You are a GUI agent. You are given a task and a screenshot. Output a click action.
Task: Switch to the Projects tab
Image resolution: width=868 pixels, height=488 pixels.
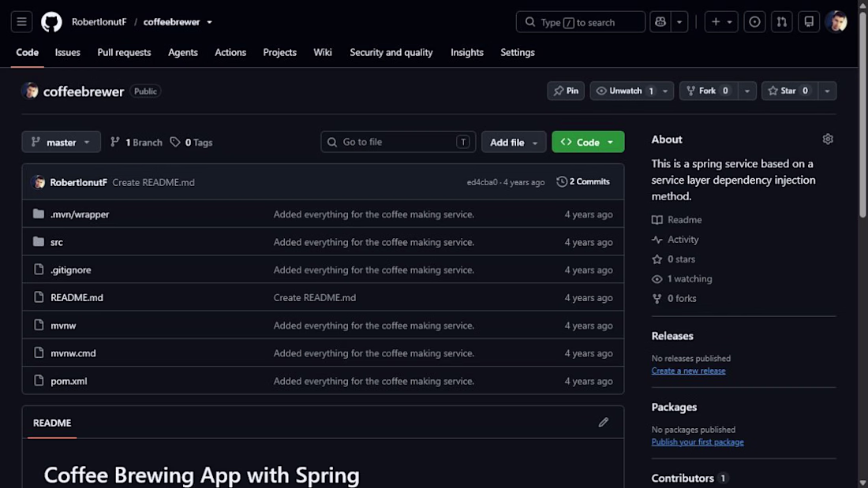[279, 53]
